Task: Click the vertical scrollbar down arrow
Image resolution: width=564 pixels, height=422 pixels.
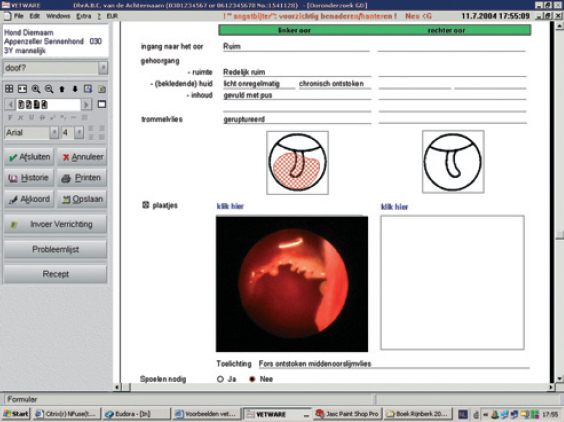Action: pyautogui.click(x=559, y=378)
